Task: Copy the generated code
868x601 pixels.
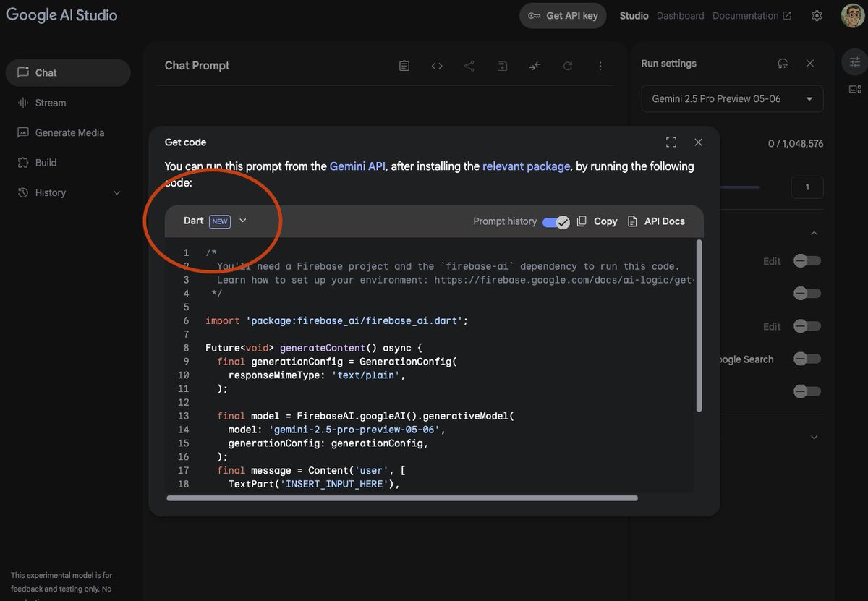Action: coord(597,221)
